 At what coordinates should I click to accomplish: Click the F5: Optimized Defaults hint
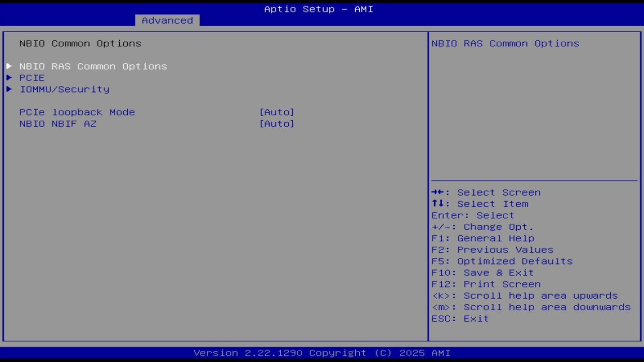pyautogui.click(x=502, y=261)
